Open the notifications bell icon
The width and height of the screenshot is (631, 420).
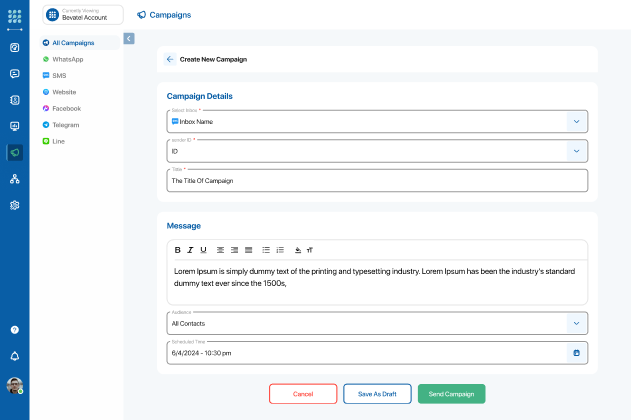tap(15, 356)
